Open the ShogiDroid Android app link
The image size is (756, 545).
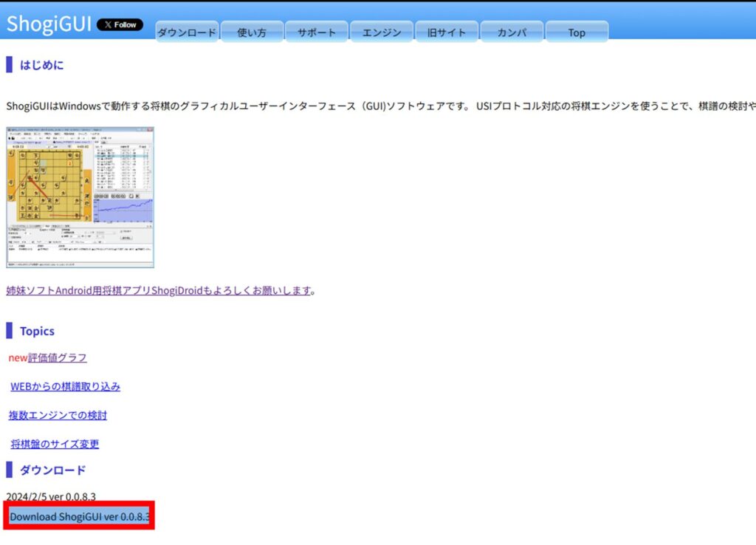[x=157, y=289]
